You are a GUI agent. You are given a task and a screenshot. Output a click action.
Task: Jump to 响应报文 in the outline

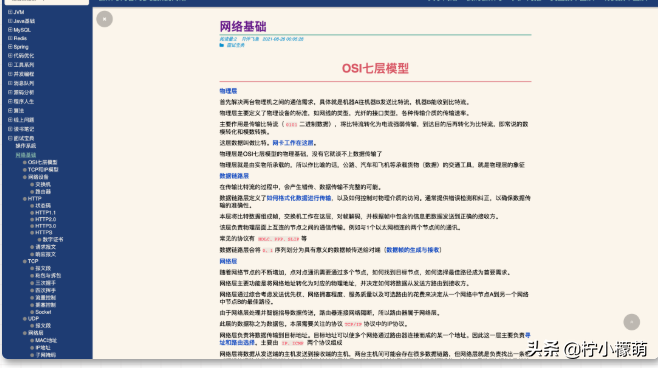(x=45, y=254)
